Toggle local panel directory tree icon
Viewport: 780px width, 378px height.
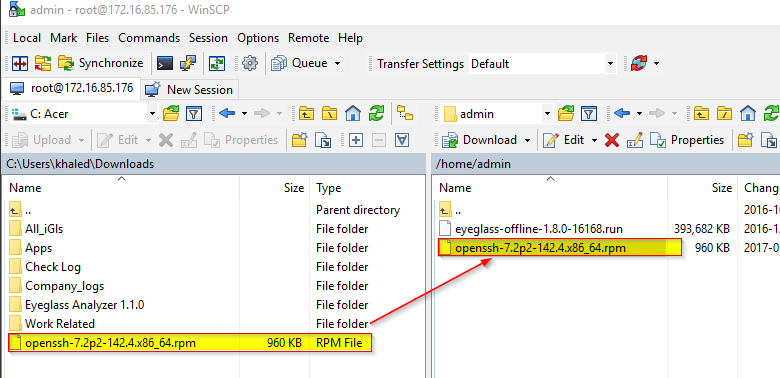coord(405,114)
